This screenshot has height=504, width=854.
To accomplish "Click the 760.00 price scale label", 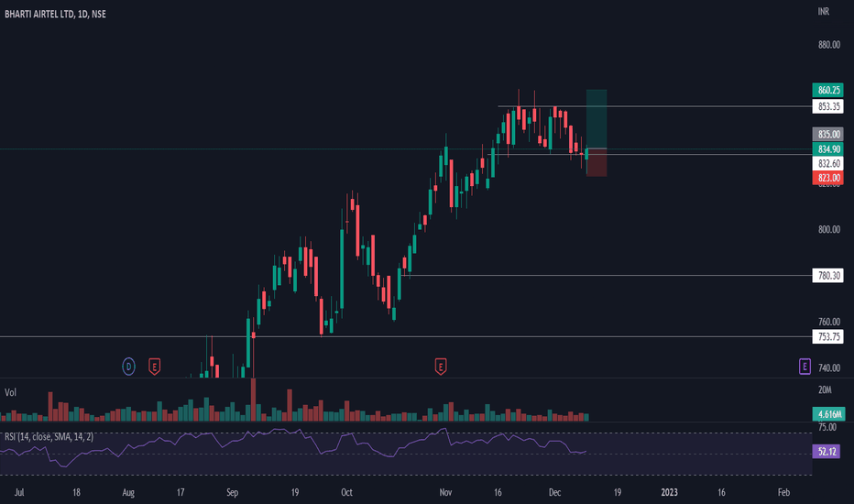I will tap(829, 322).
